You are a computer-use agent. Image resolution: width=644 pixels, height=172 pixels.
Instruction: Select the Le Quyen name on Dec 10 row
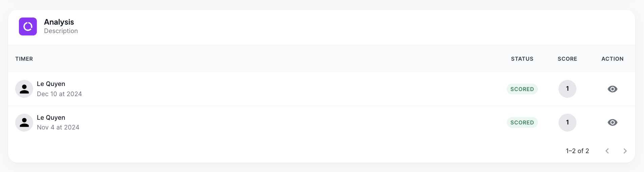pyautogui.click(x=51, y=84)
